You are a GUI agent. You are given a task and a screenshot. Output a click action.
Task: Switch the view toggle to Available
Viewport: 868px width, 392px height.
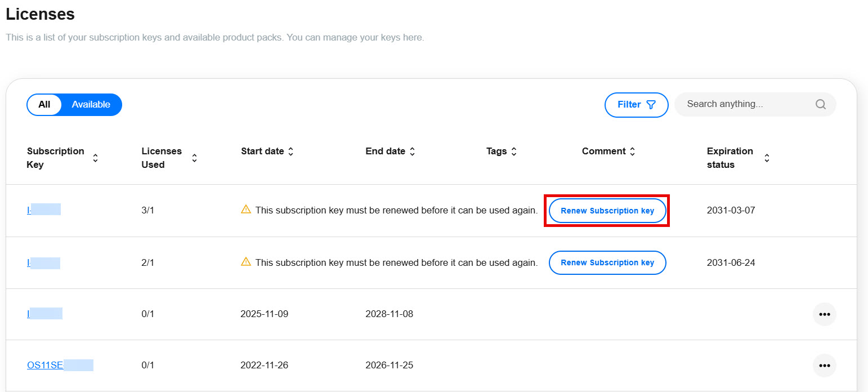tap(91, 104)
